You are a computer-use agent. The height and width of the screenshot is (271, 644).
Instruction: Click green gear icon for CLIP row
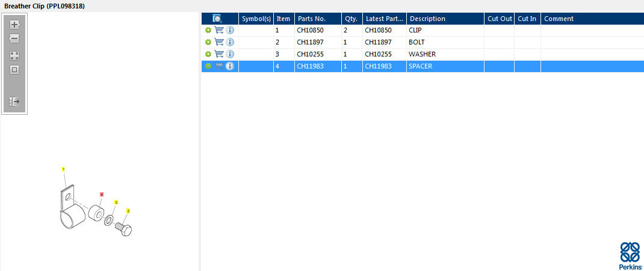click(208, 30)
